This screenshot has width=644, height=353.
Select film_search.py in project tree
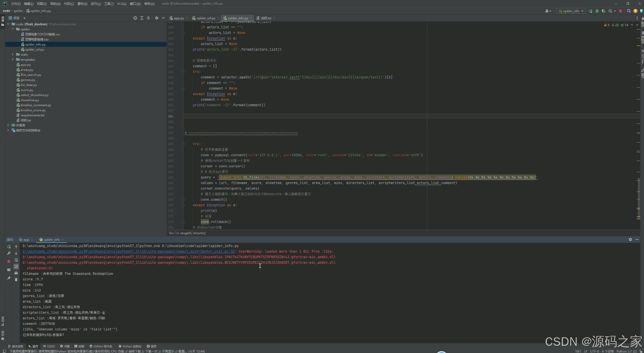point(31,75)
